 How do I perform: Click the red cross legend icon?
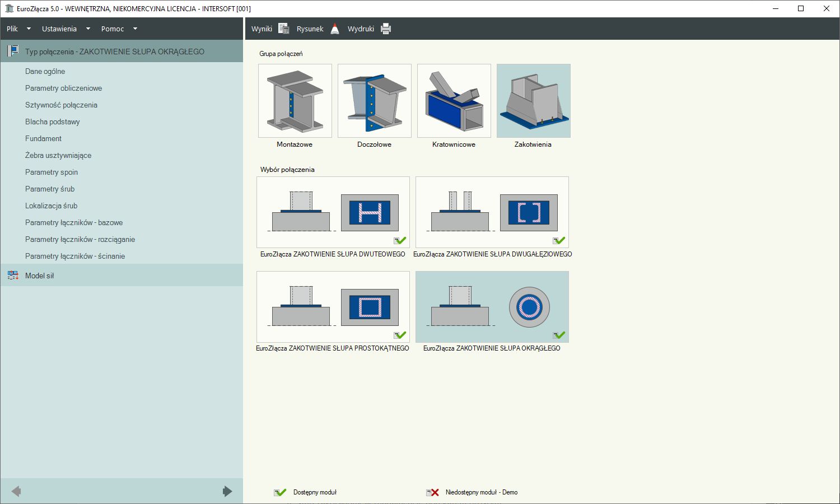coord(432,492)
